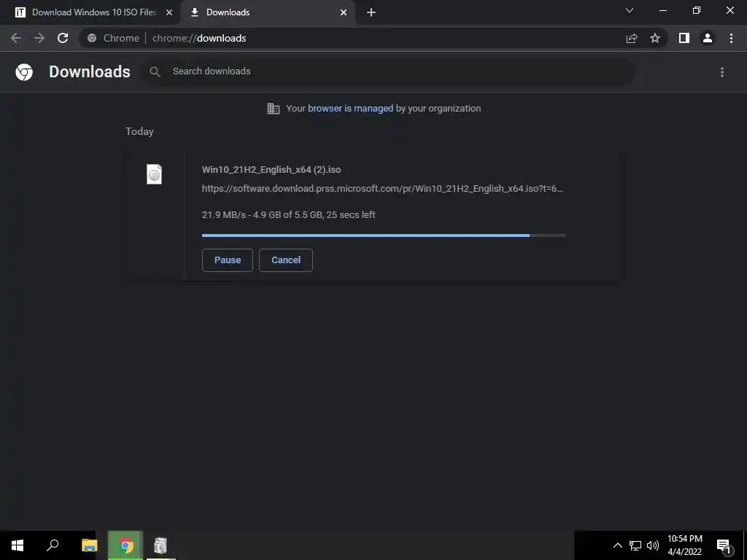
Task: Focus the Search downloads field
Action: pos(388,71)
